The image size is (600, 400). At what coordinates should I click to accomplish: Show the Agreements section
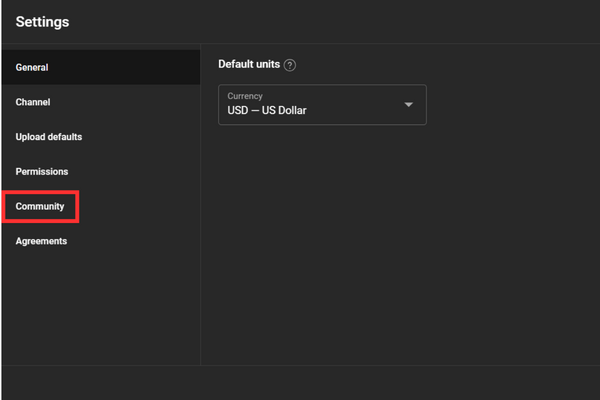[x=41, y=241]
